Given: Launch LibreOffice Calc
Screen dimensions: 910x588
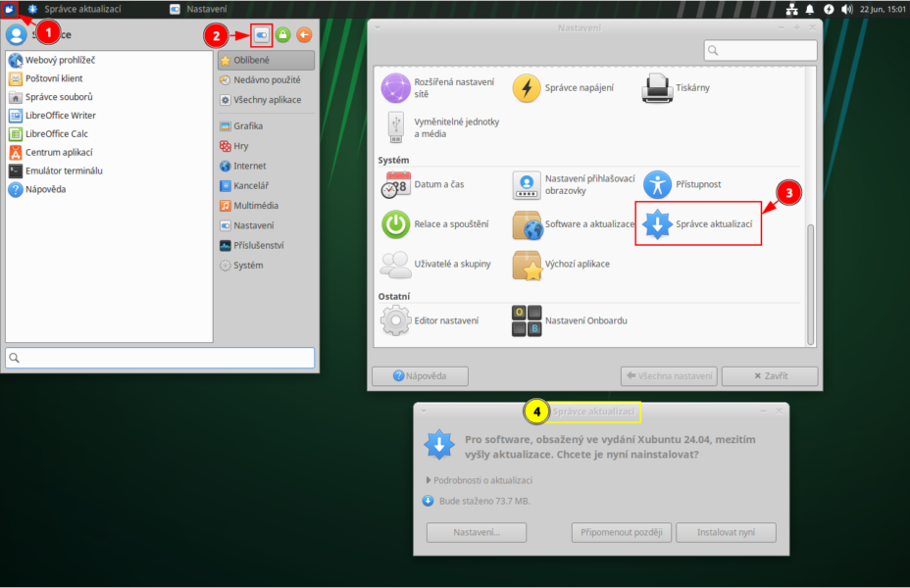Looking at the screenshot, I should pos(49,134).
